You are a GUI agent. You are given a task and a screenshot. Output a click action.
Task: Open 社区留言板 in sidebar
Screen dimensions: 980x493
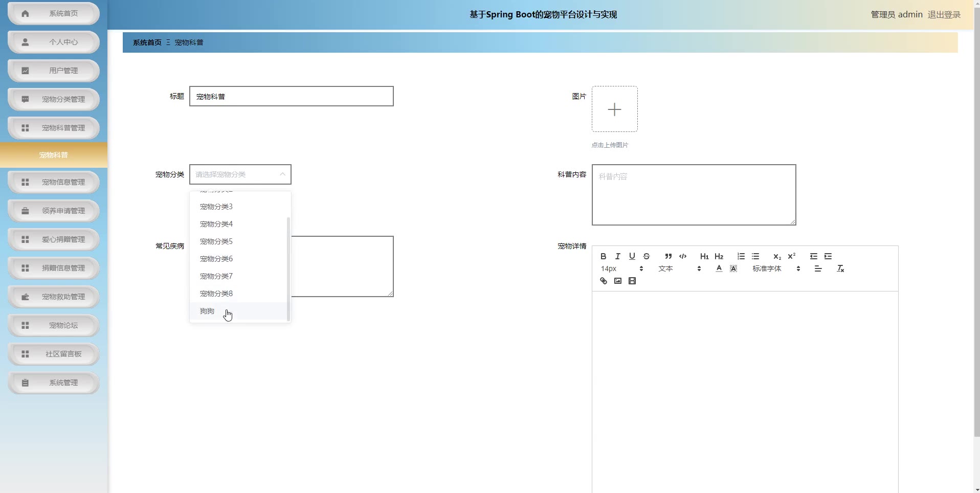coord(54,354)
